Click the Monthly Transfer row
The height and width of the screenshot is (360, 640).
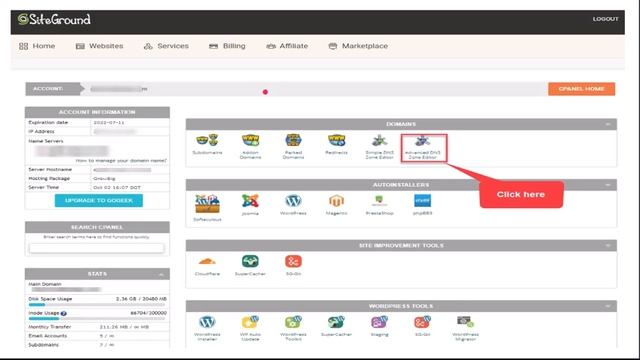tap(97, 327)
